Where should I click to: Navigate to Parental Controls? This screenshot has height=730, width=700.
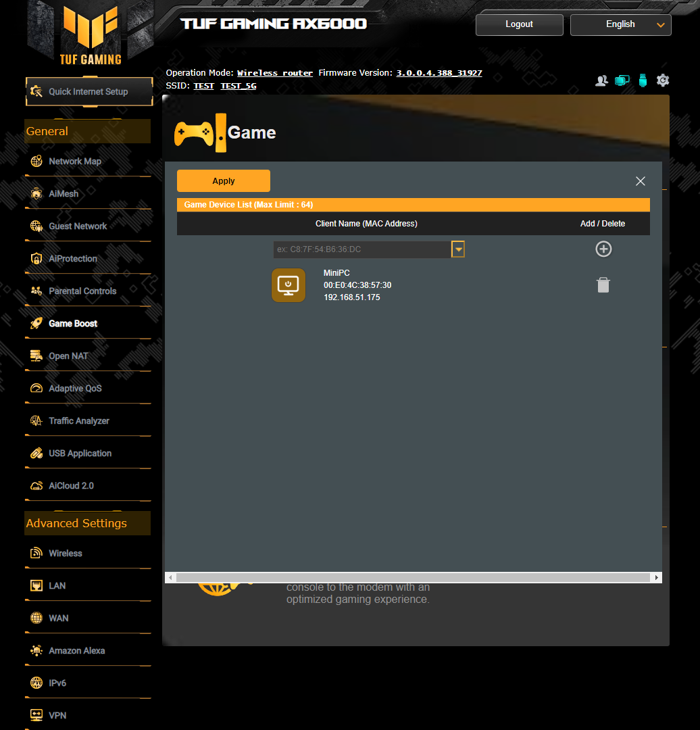pyautogui.click(x=82, y=291)
